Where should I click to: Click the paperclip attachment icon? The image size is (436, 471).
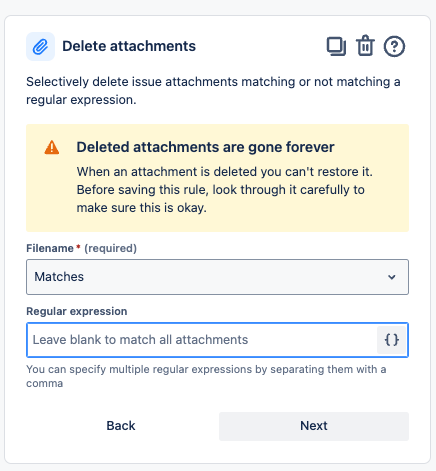coord(40,46)
